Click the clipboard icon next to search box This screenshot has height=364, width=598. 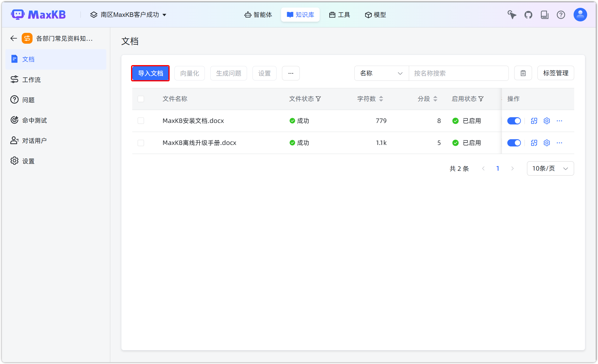(523, 73)
